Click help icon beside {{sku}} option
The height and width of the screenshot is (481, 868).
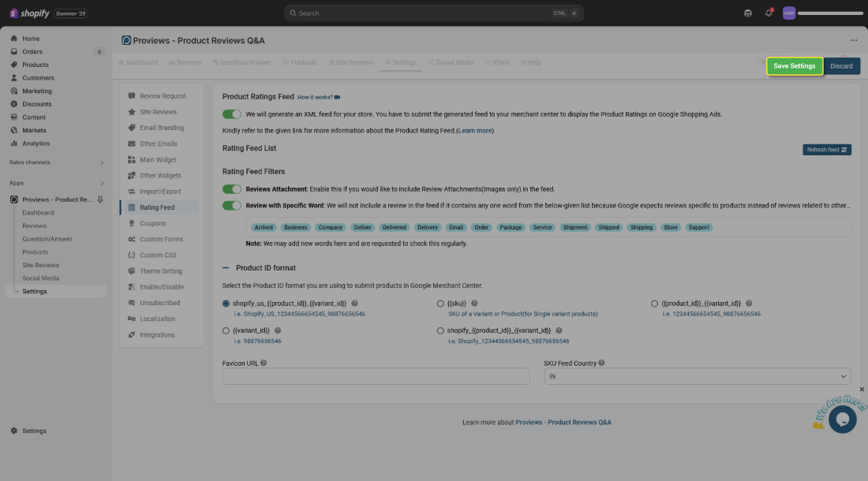point(474,304)
